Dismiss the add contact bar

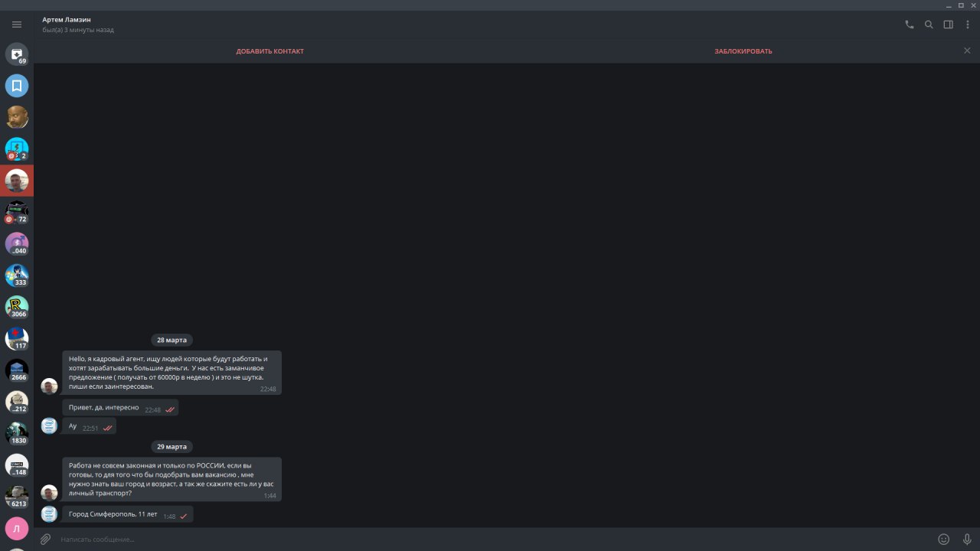[967, 51]
